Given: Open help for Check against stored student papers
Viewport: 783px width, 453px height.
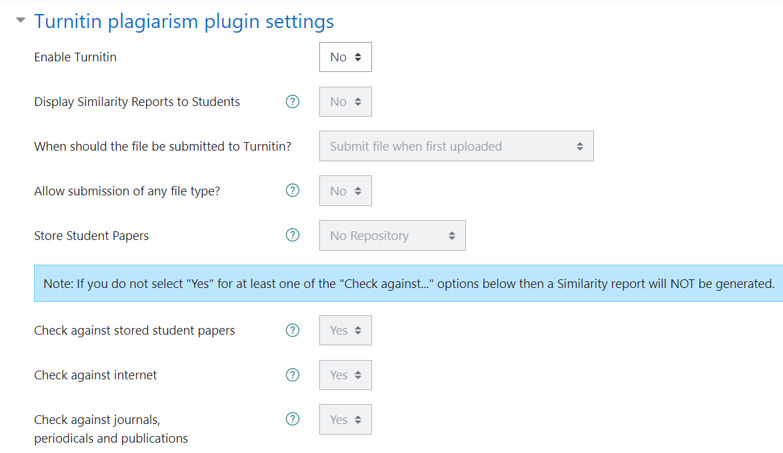Looking at the screenshot, I should (293, 330).
